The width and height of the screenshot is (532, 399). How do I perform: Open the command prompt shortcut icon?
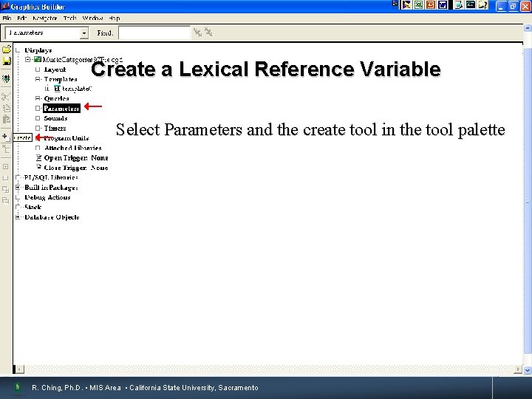tap(470, 4)
